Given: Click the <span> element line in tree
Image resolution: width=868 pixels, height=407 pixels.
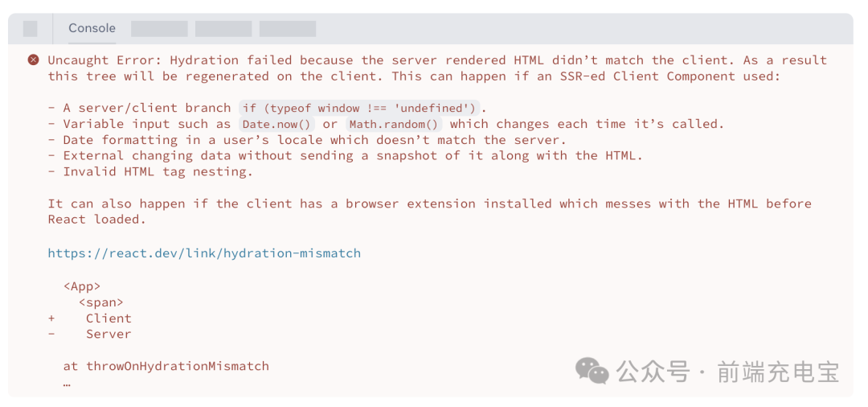Looking at the screenshot, I should 101,302.
